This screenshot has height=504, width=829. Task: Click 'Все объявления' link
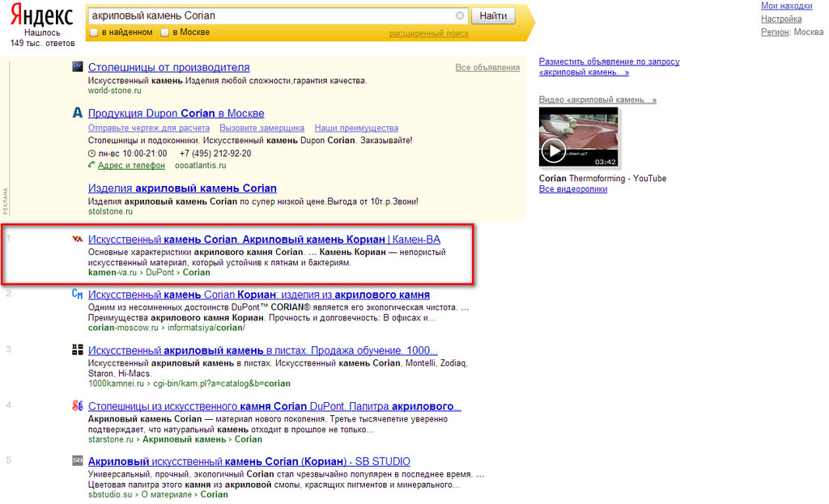[x=487, y=68]
